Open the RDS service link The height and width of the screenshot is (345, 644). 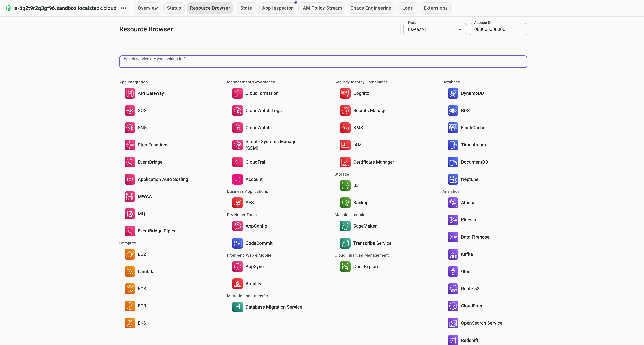[x=465, y=111]
